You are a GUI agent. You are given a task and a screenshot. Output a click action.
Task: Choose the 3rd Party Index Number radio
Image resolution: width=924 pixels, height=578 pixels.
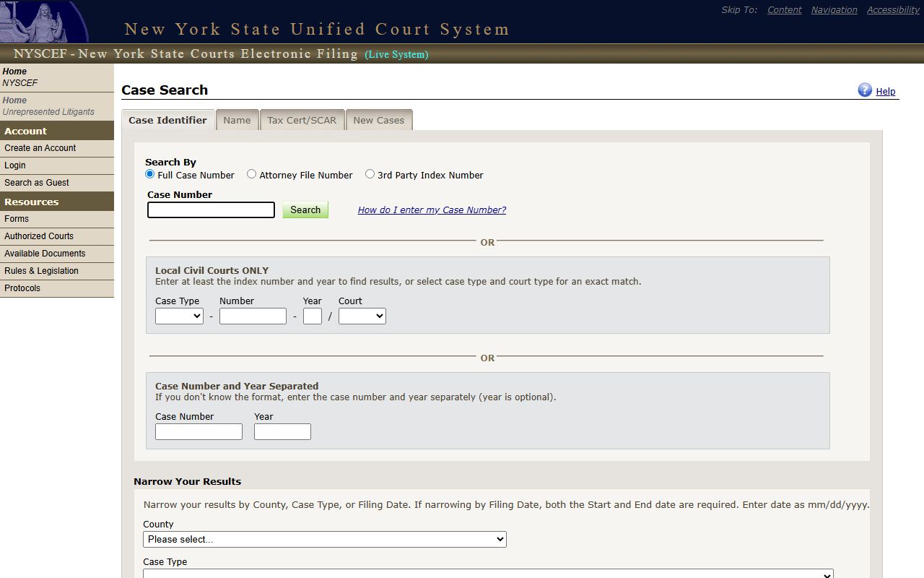370,174
